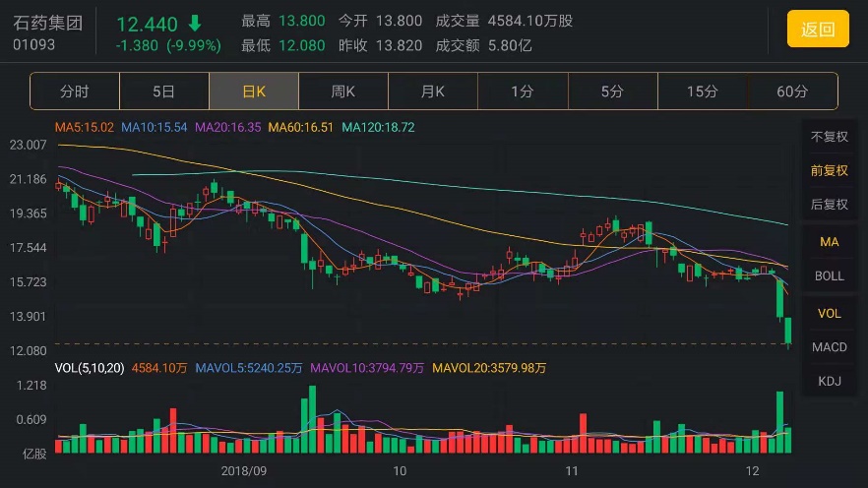Image resolution: width=868 pixels, height=488 pixels.
Task: Enable 前复权 forward adjustment
Action: [829, 170]
